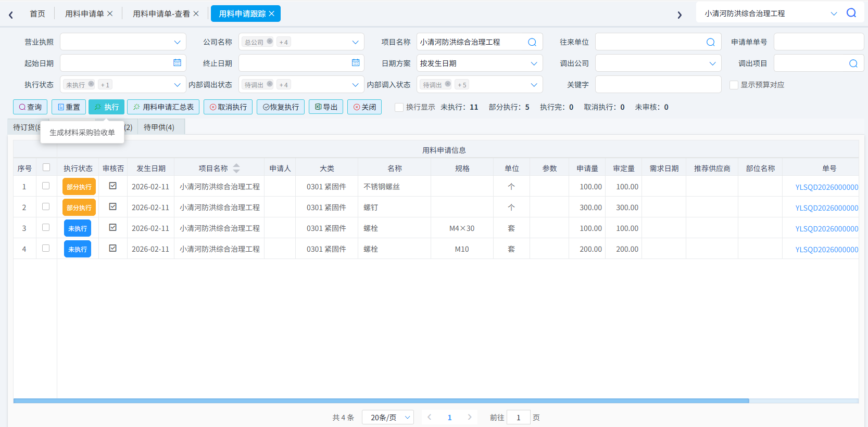This screenshot has width=868, height=427.
Task: Click the horizontal scrollbar under the table
Action: click(x=381, y=401)
